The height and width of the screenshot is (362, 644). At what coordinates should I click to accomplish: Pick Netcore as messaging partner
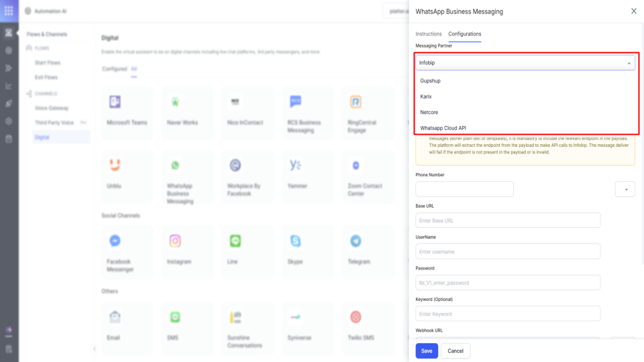point(429,113)
